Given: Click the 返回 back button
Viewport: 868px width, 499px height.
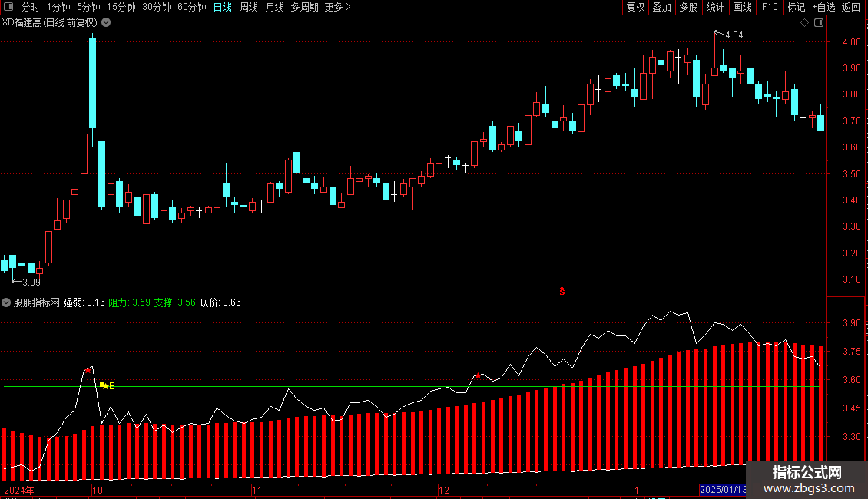Looking at the screenshot, I should 851,7.
